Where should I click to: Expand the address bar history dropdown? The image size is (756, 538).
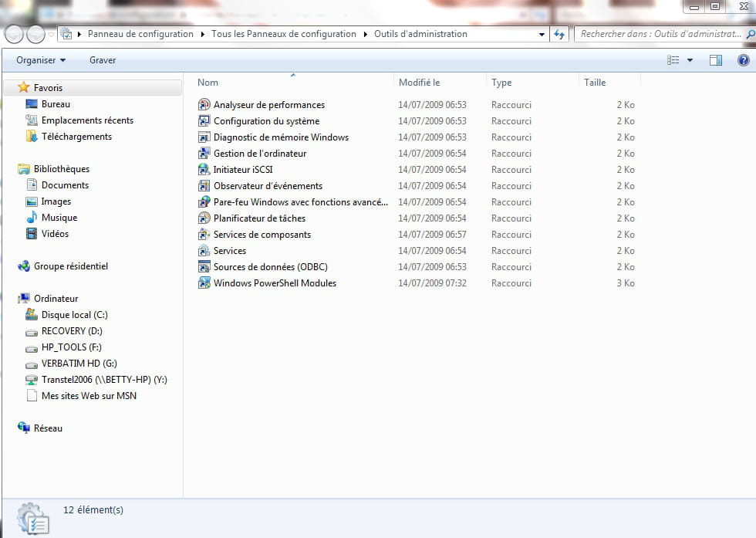[542, 34]
